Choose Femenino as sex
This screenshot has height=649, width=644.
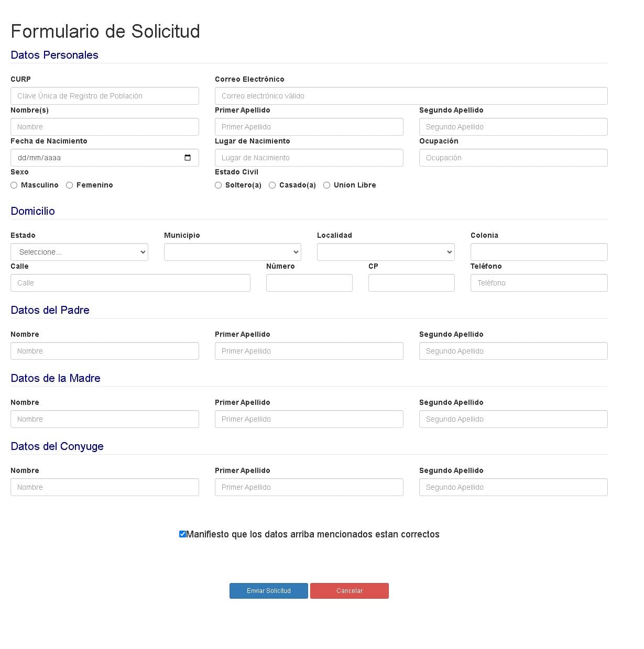click(69, 185)
